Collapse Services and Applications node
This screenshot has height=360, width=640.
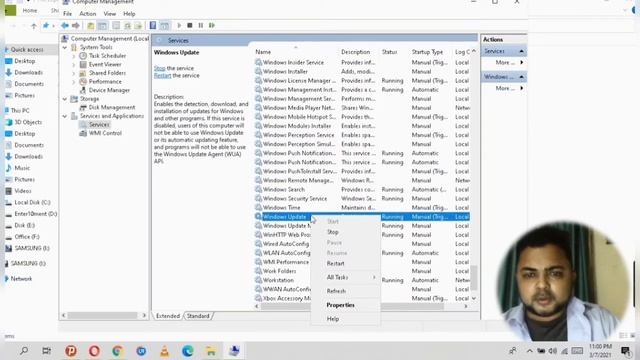(x=65, y=116)
